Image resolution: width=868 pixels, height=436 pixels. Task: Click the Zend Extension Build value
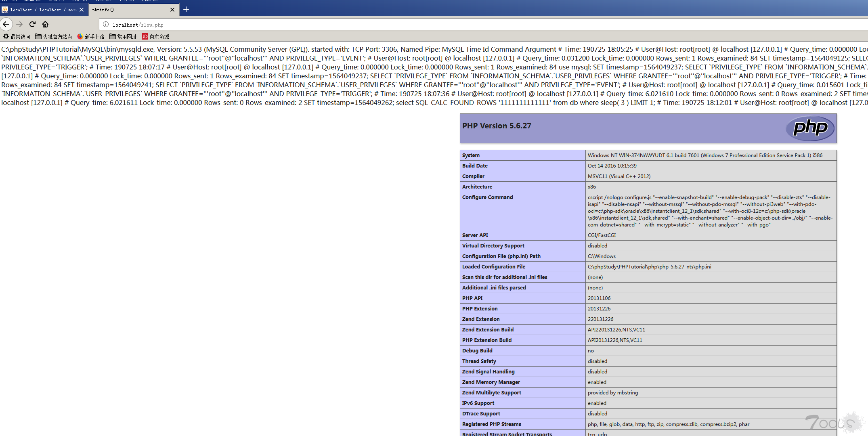(616, 330)
